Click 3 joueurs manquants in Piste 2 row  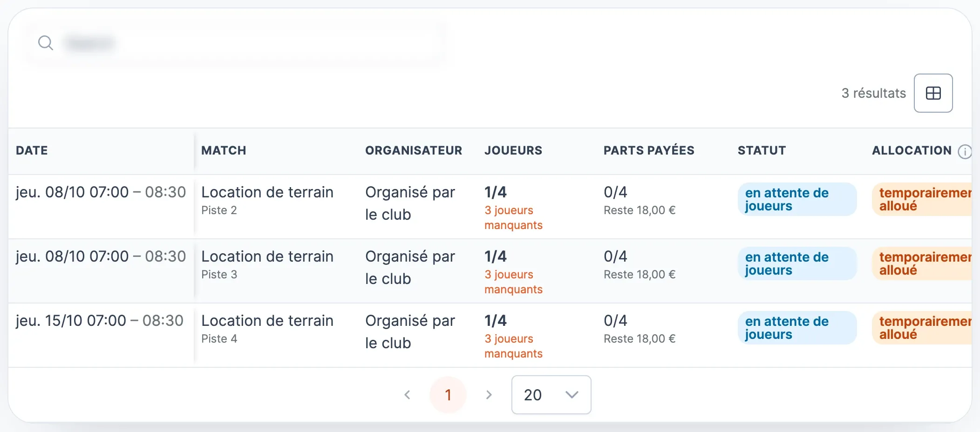[513, 217]
